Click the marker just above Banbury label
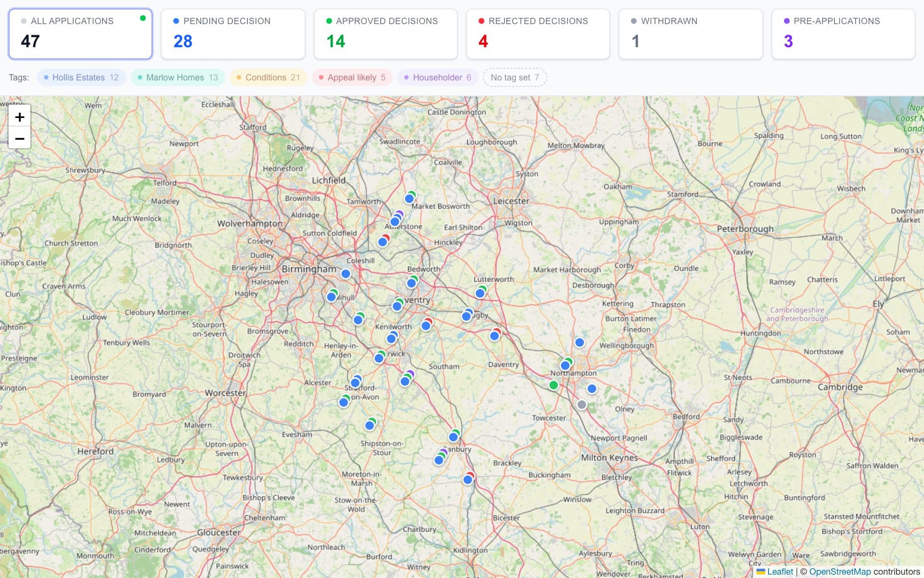This screenshot has width=924, height=578. tap(453, 437)
